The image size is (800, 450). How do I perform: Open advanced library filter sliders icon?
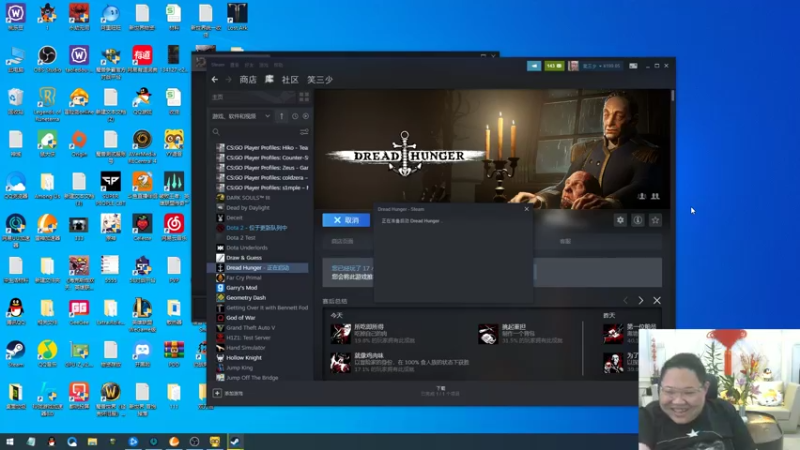pos(304,132)
